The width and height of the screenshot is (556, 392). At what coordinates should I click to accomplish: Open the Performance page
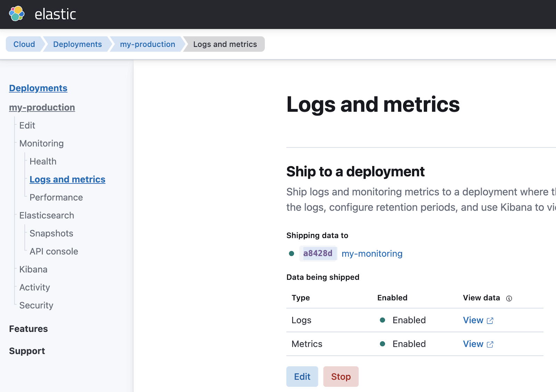pos(56,197)
